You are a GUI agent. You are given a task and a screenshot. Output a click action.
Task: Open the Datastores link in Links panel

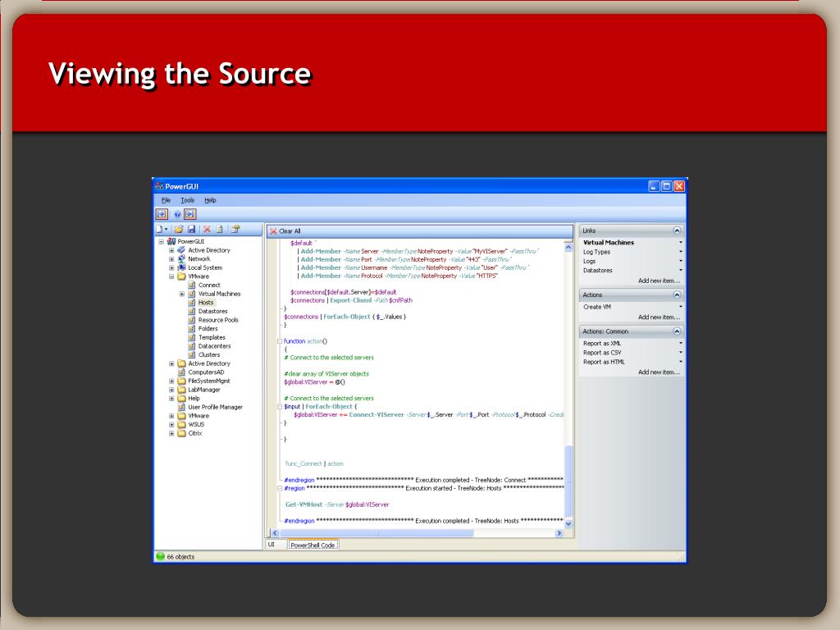(x=597, y=271)
